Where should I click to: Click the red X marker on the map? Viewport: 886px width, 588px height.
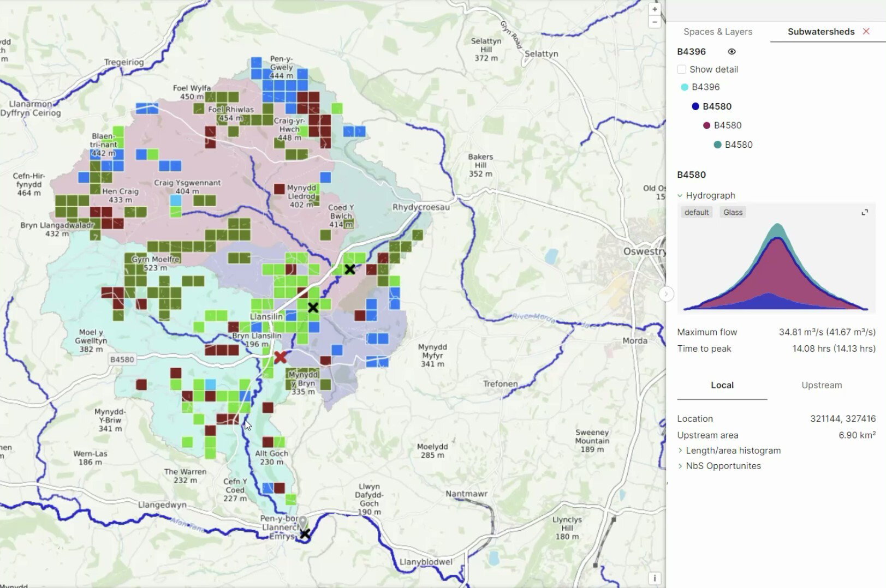[x=280, y=357]
